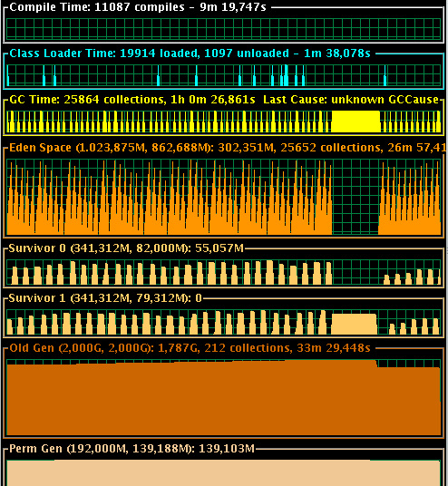
Task: Click the Compile Time panel title
Action: point(138,7)
